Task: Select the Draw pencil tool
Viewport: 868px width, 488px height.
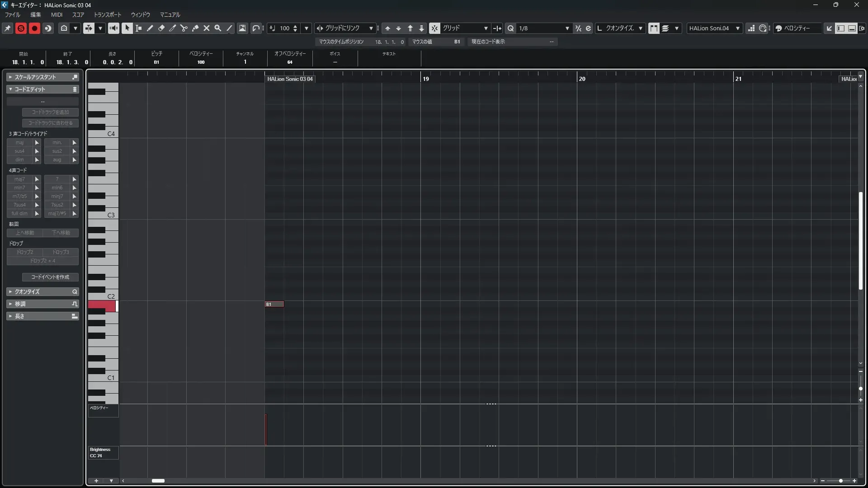Action: coord(150,28)
